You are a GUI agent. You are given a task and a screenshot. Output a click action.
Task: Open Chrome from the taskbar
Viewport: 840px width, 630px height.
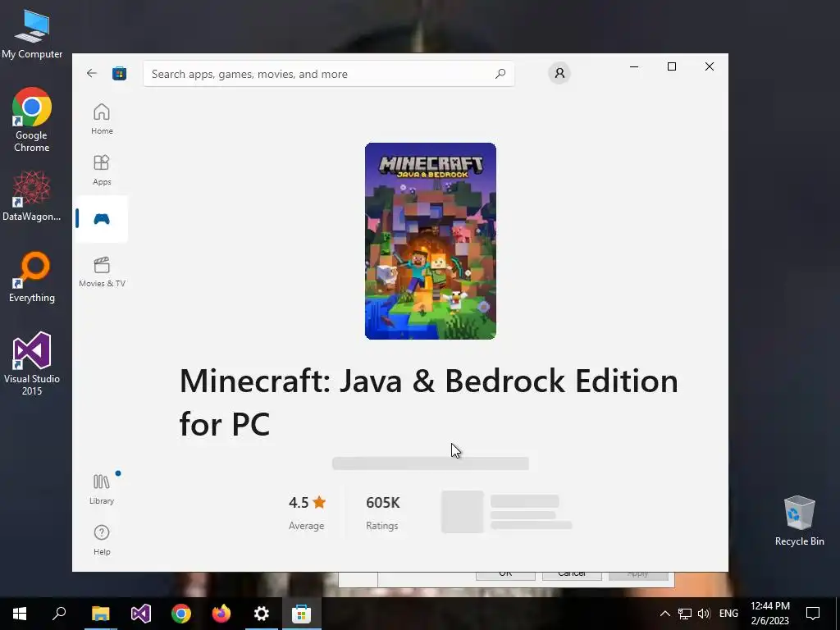(181, 614)
